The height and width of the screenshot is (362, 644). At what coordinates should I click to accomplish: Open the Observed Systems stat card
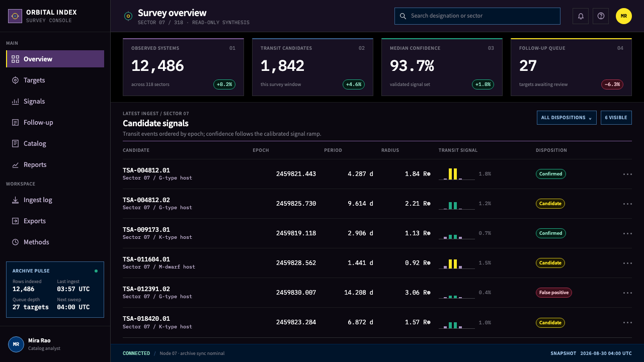183,67
